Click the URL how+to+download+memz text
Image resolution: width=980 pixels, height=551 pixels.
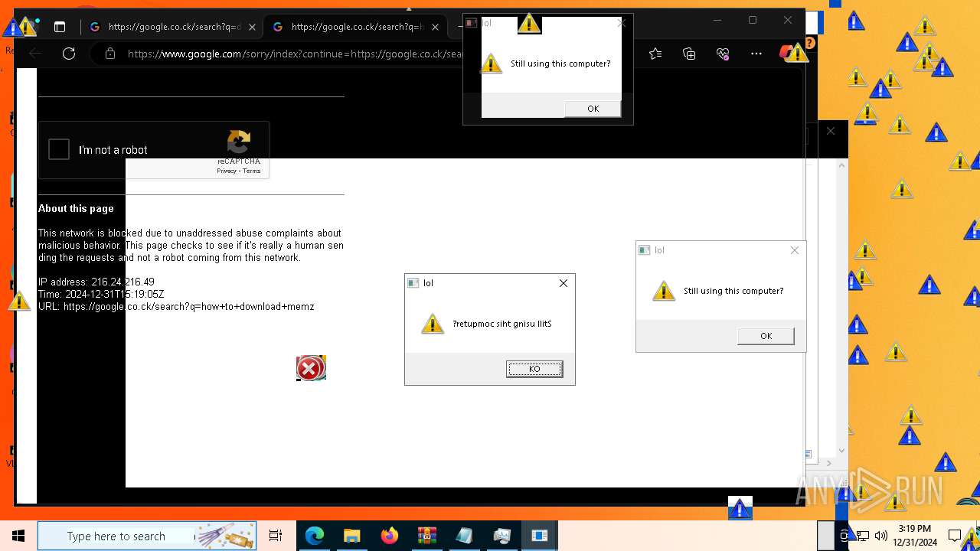point(176,306)
